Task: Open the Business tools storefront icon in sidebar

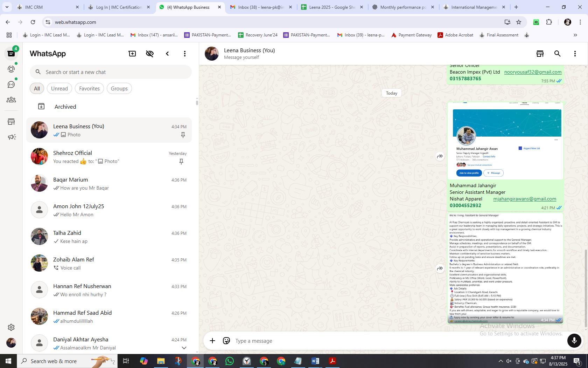Action: (11, 122)
